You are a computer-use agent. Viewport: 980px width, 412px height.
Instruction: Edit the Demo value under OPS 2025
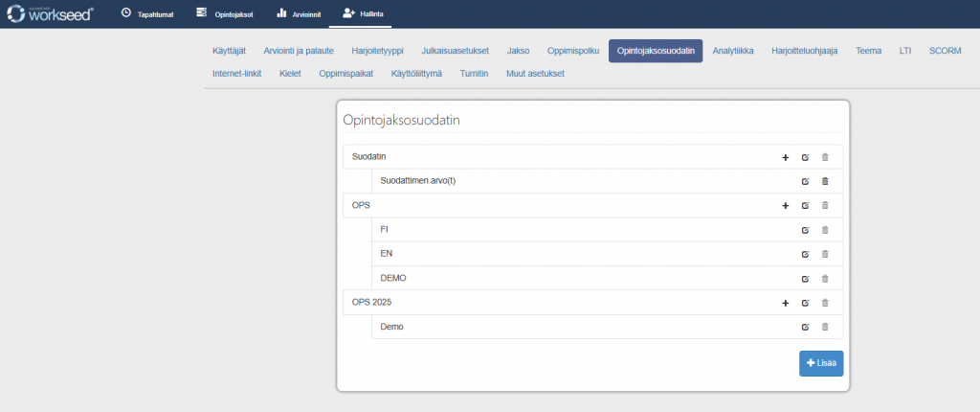pos(805,327)
